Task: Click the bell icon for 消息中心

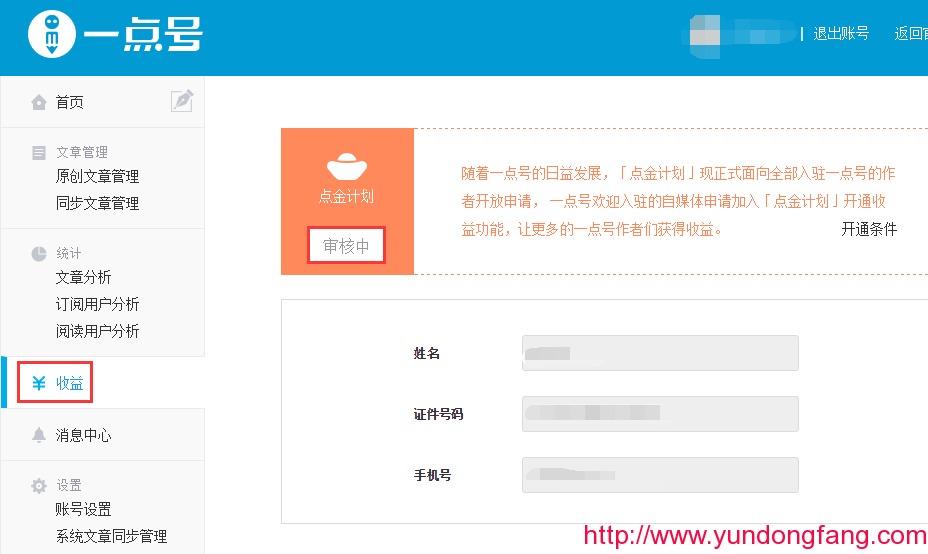Action: point(39,435)
